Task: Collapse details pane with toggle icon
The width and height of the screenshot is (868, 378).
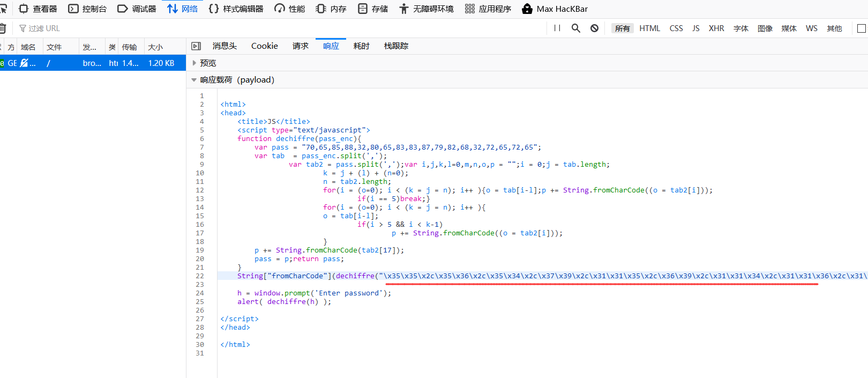Action: 196,46
